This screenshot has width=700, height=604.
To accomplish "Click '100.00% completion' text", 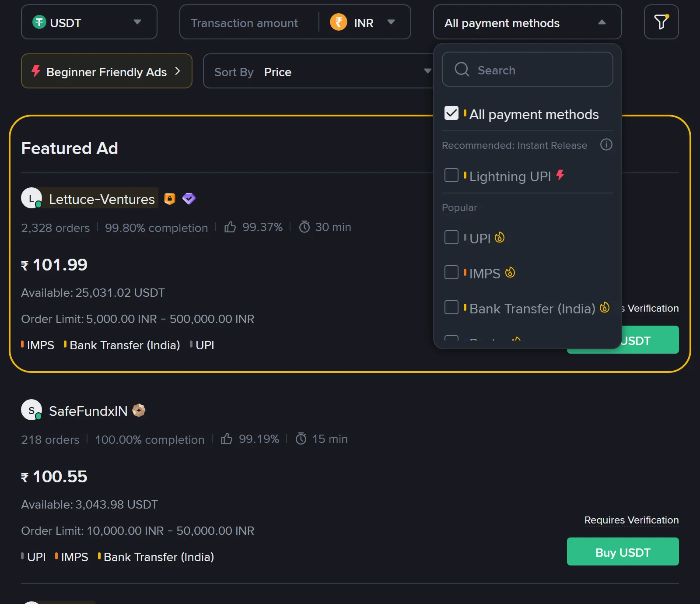I will 150,439.
